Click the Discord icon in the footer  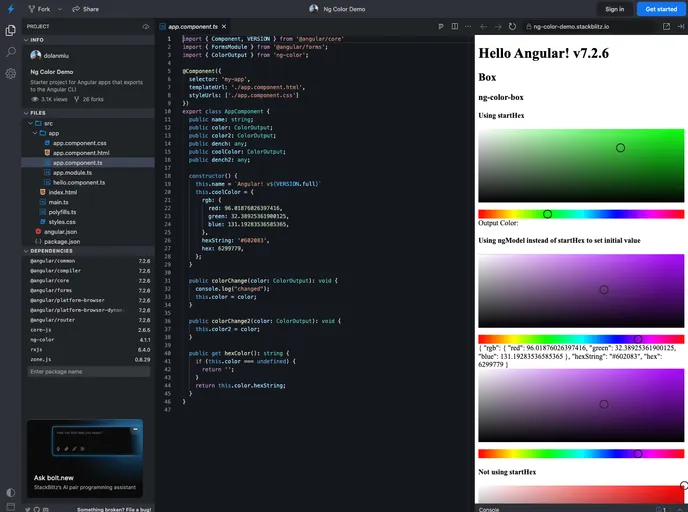click(x=46, y=509)
